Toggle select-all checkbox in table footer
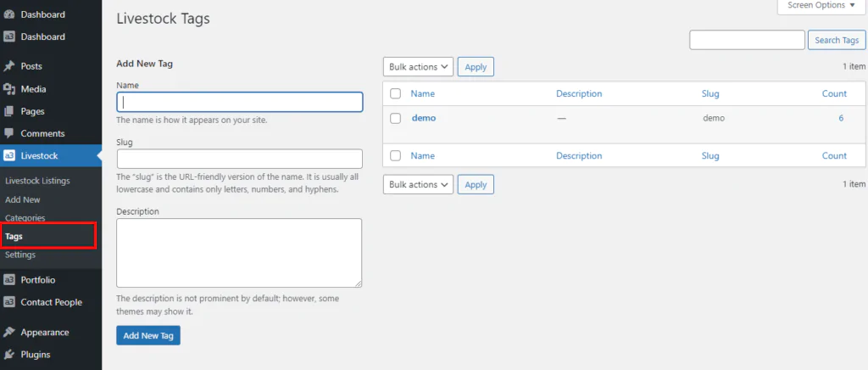 395,156
